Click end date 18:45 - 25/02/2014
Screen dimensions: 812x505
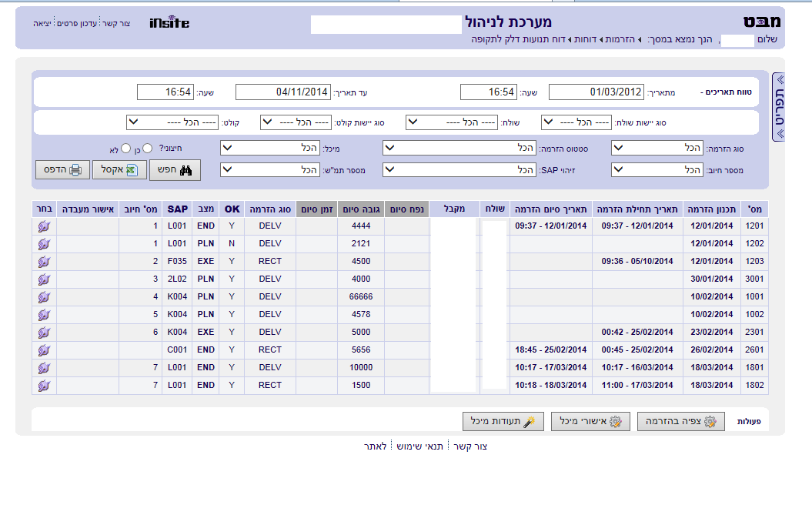550,350
